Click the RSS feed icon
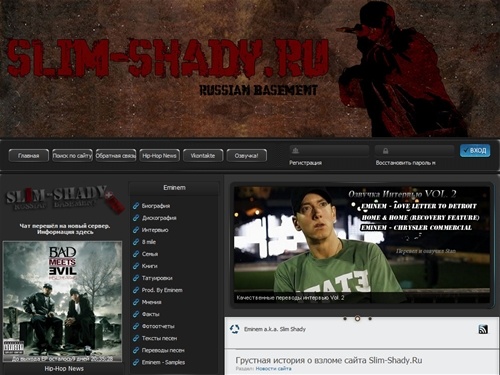 483,329
